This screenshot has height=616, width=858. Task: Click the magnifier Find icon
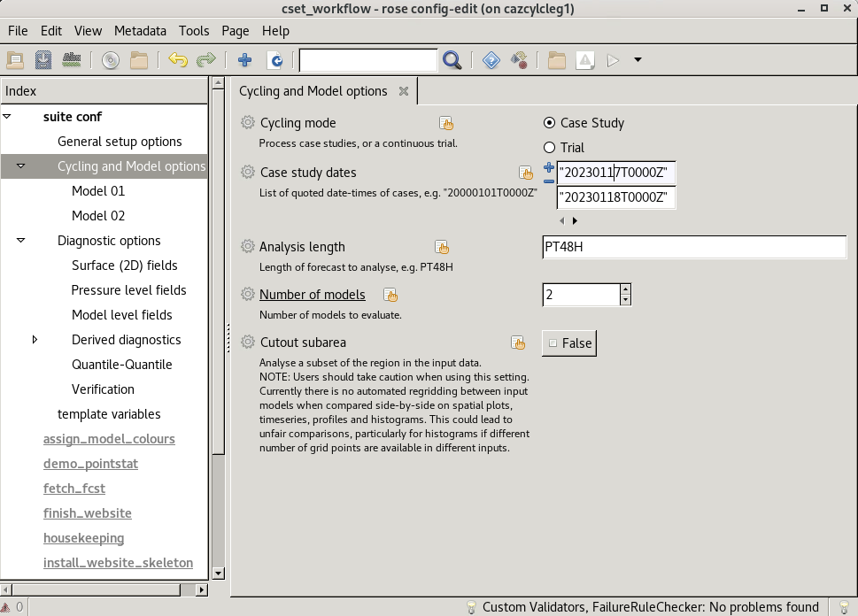(x=452, y=59)
